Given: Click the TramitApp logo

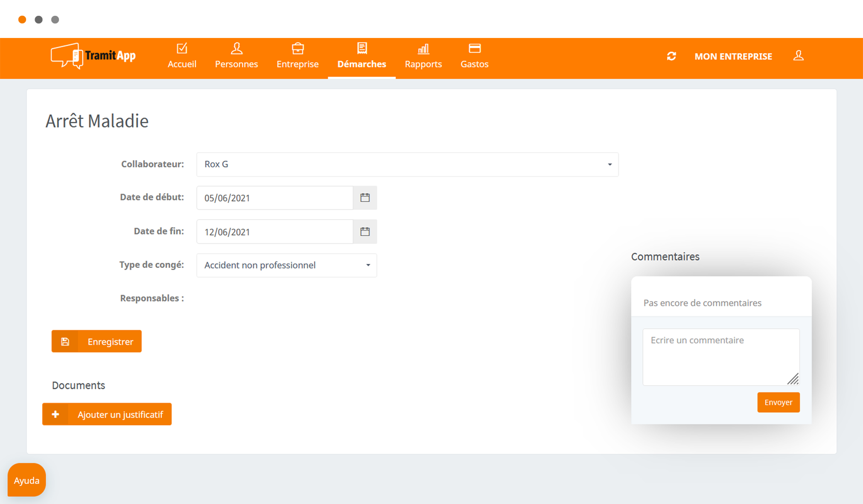Looking at the screenshot, I should 93,56.
